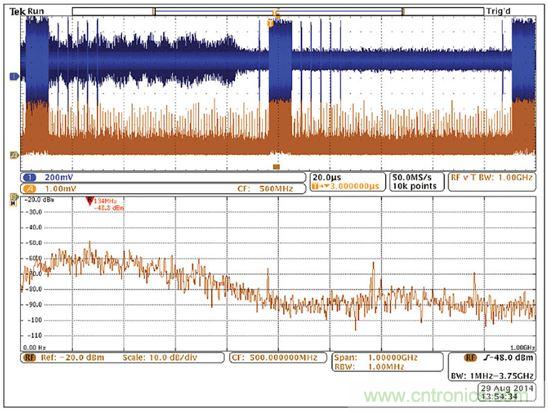Select the red 134MHz spectrum peak marker

click(x=89, y=201)
